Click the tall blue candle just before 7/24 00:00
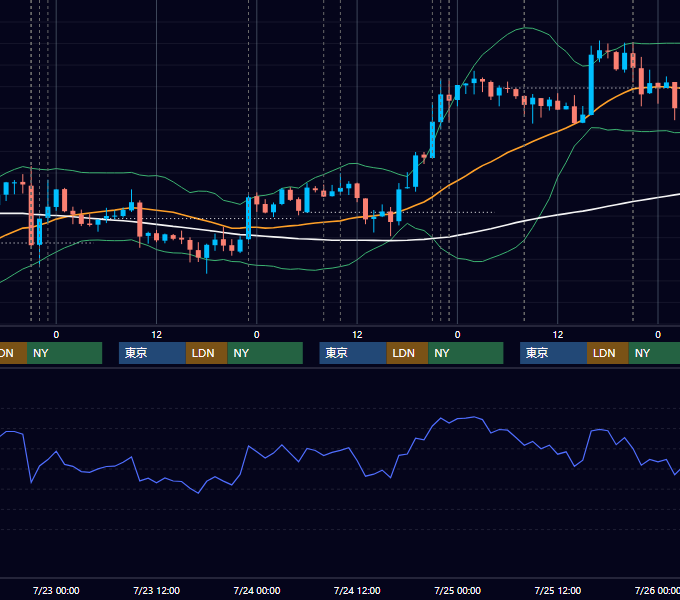The image size is (680, 600). point(248,218)
